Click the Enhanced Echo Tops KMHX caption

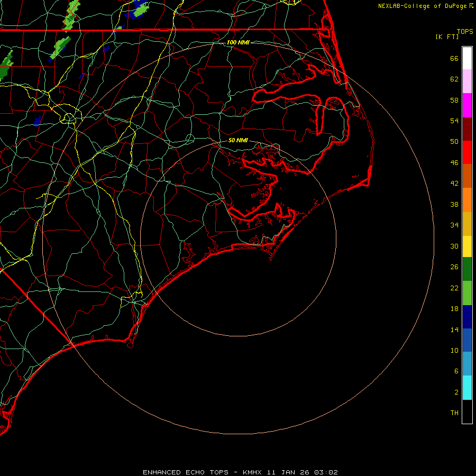[x=240, y=472]
